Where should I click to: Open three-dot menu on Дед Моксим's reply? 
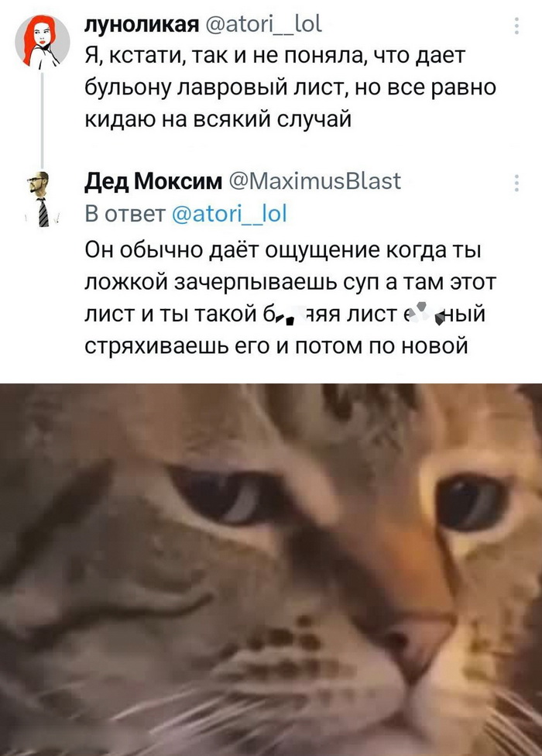516,184
